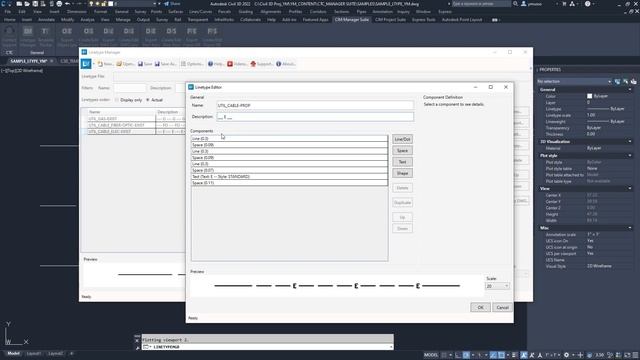Screen dimensions: 640x360
Task: Collapse the 3D Visualization section
Action: [x=630, y=142]
